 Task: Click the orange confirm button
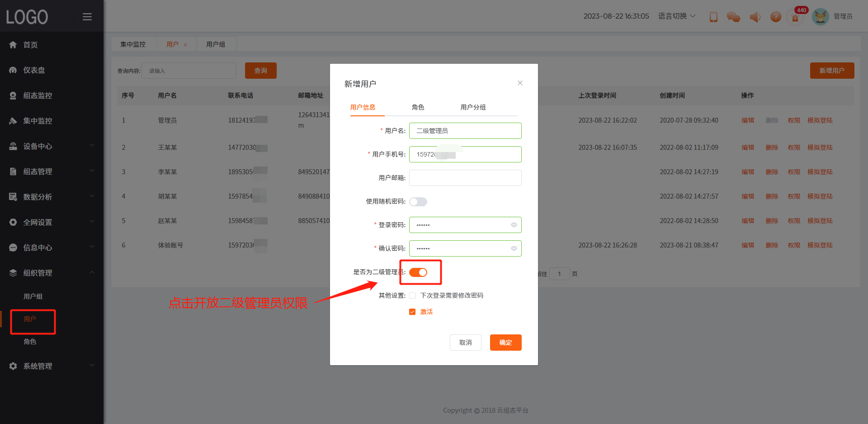point(505,343)
